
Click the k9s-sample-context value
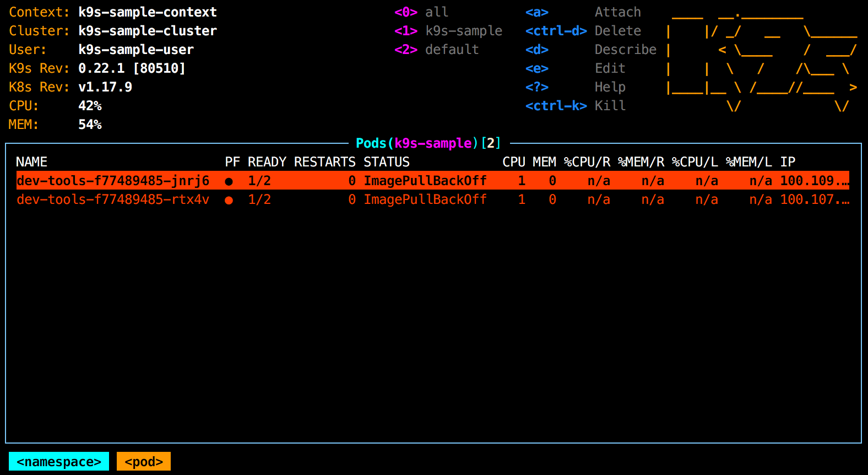click(x=148, y=12)
